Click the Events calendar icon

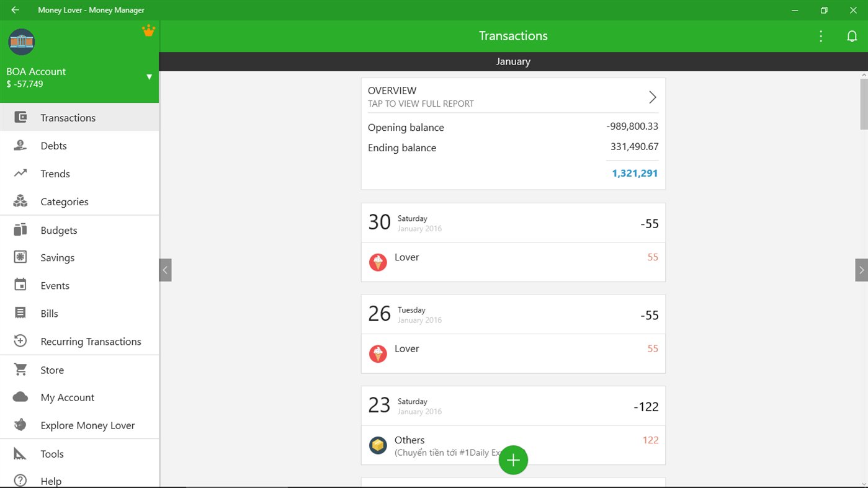(20, 285)
